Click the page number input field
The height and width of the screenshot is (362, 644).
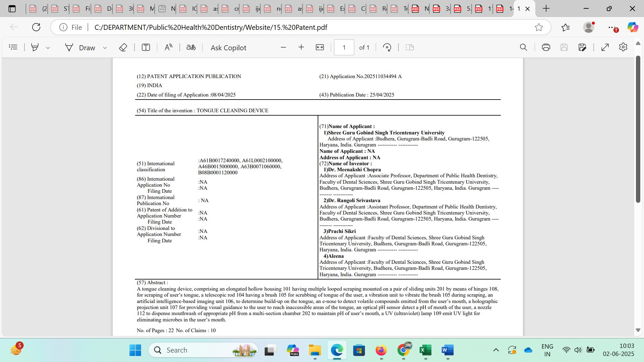344,47
